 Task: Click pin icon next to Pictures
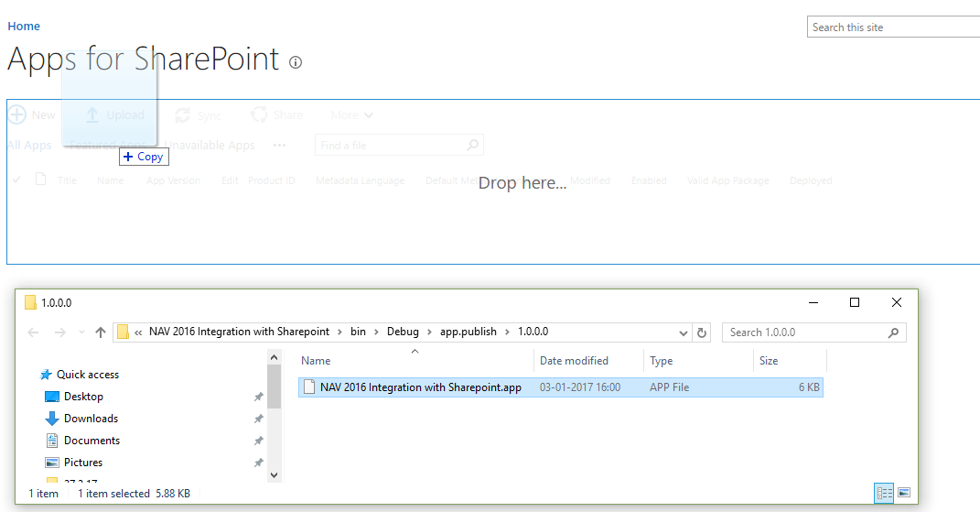click(x=258, y=463)
